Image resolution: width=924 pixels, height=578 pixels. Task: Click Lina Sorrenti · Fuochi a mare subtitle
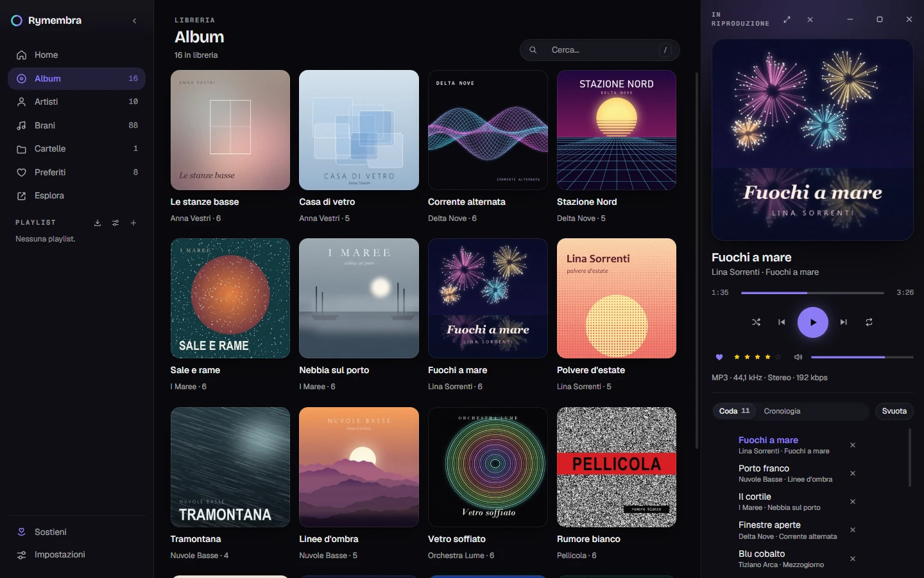point(765,272)
